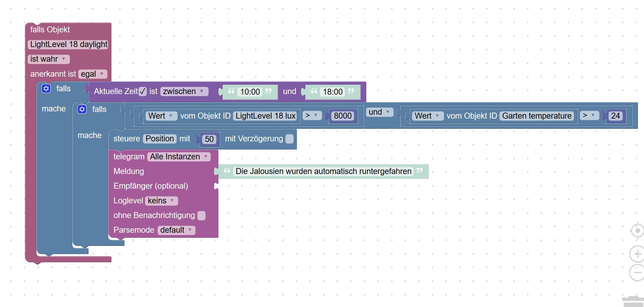Viewport: 644px width, 307px height.
Task: Enable the mit Verzögerung checkbox
Action: click(x=290, y=139)
